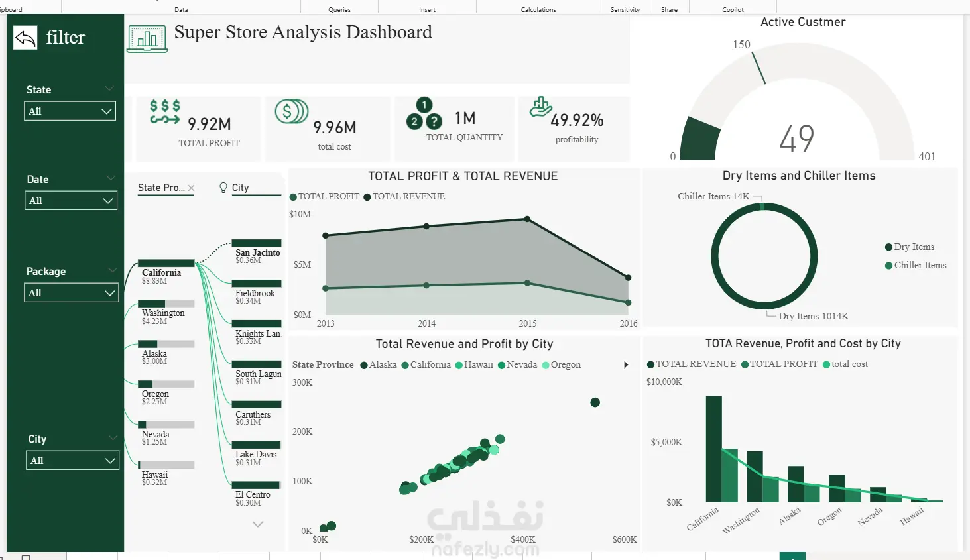Viewport: 970px width, 560px height.
Task: Click the total cost legend marker in bar chart
Action: [x=826, y=364]
